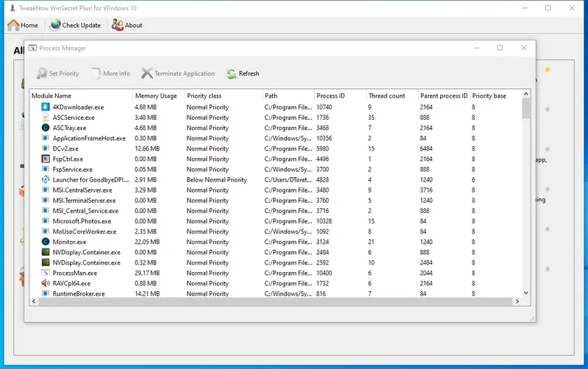Screen dimensions: 588x369
Task: Click the 12.66 MB memory value
Action: pyautogui.click(x=147, y=148)
